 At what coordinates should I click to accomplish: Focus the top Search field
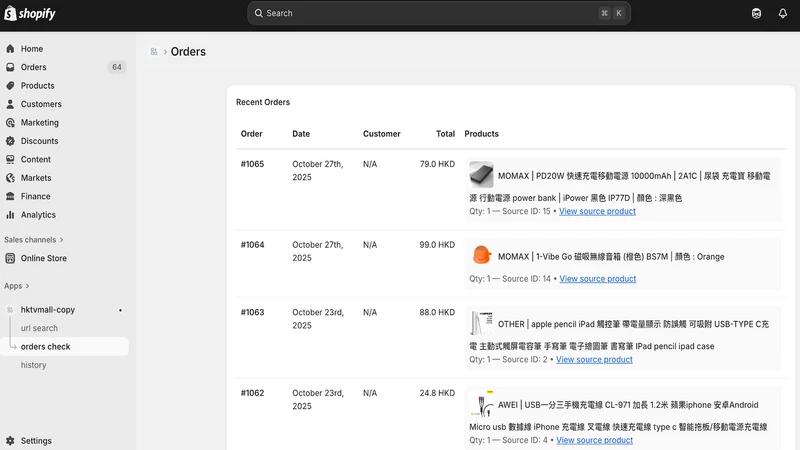439,13
